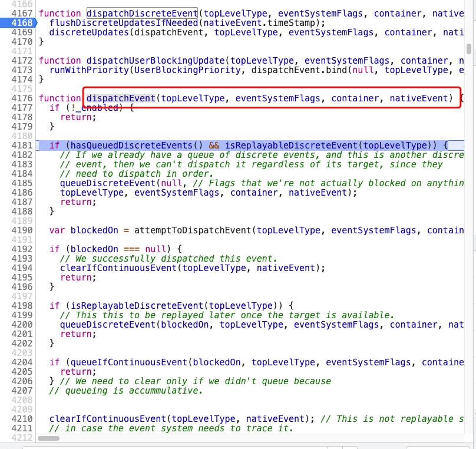The image size is (476, 449).
Task: Add breakpoint on line 4181
Action: [x=22, y=145]
